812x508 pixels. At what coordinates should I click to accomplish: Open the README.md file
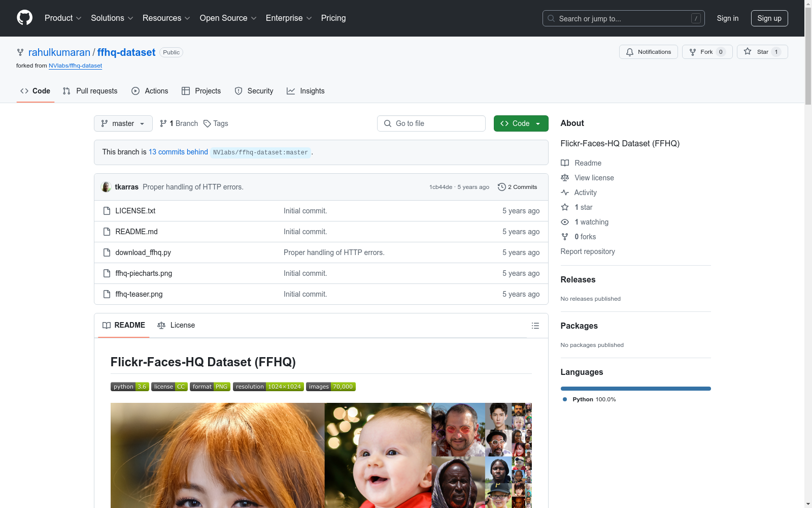137,232
